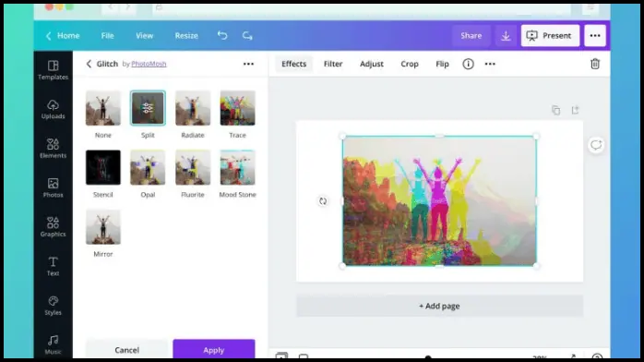This screenshot has height=362, width=644.
Task: Click the redo arrow icon
Action: pos(247,35)
